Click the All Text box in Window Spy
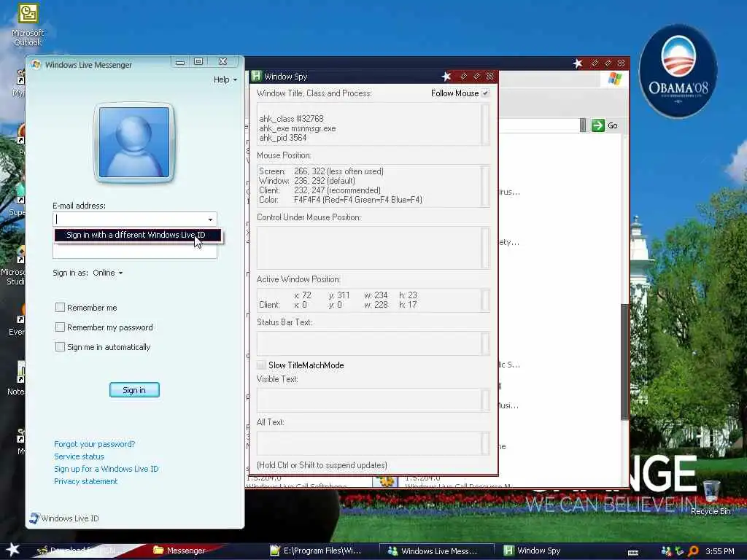Image resolution: width=747 pixels, height=560 pixels. pyautogui.click(x=373, y=443)
